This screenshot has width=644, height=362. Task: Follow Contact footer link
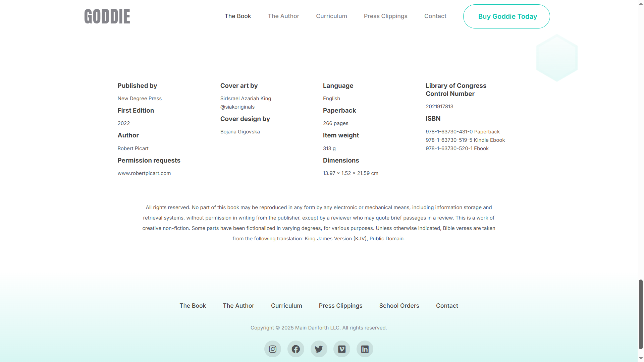click(x=447, y=306)
